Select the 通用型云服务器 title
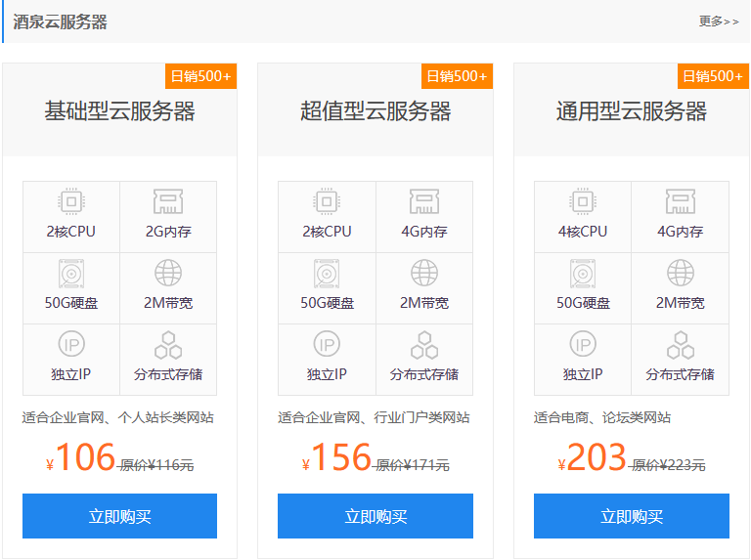Screen dimensions: 751x560 tap(632, 111)
